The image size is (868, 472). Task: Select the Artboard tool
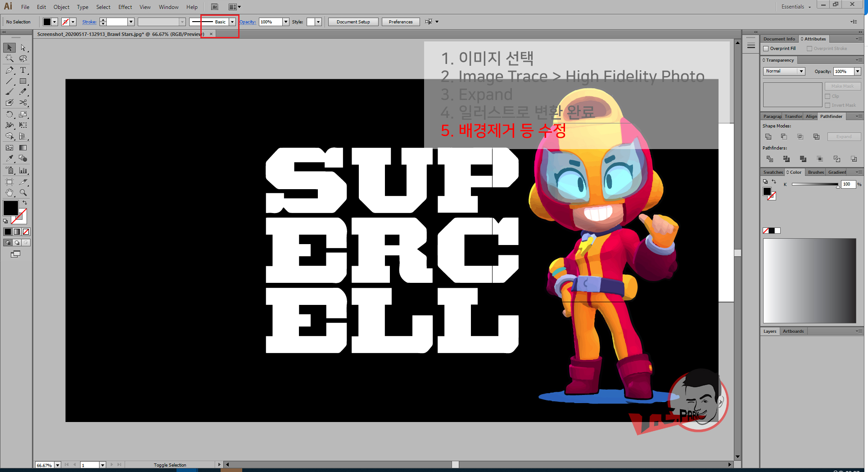[x=9, y=182]
